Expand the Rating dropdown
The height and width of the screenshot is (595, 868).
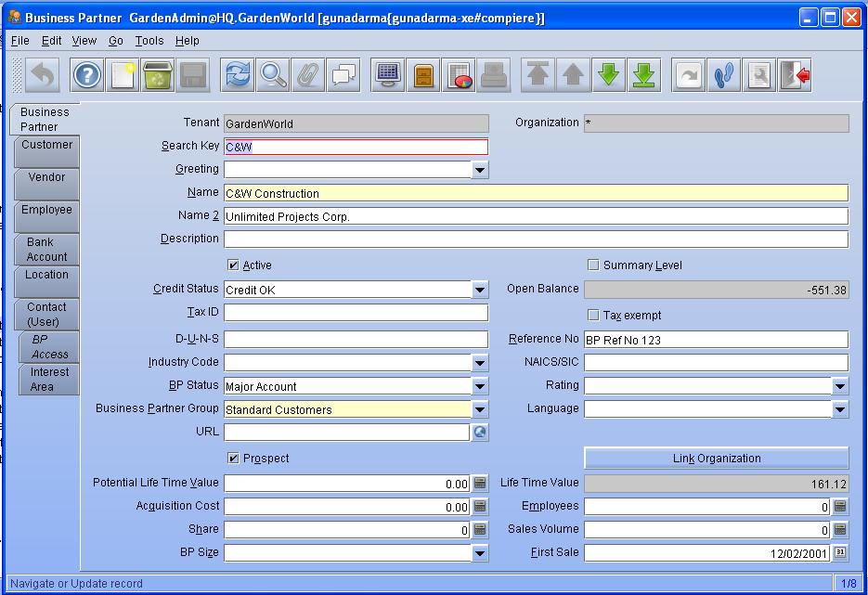tap(840, 386)
